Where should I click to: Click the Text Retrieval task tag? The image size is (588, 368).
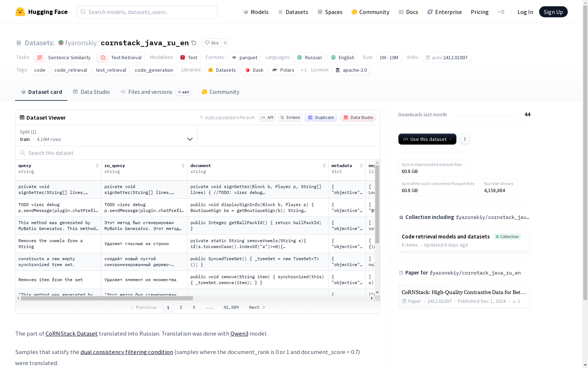point(121,57)
